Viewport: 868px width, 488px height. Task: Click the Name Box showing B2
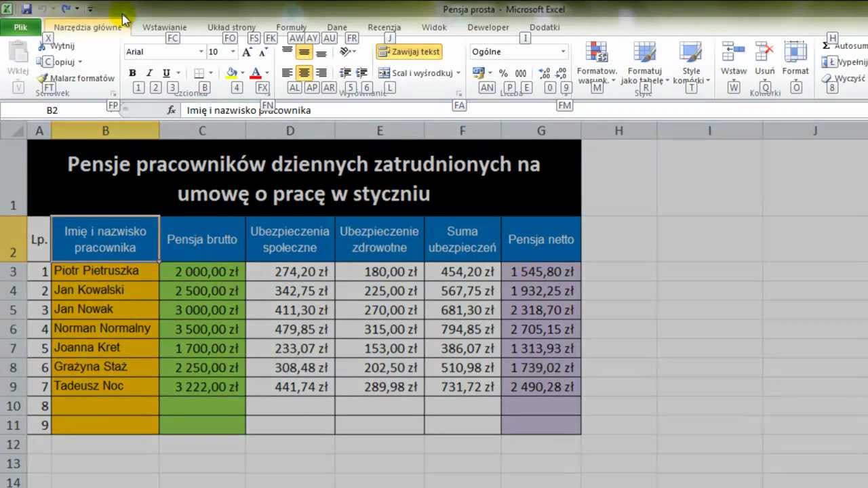pyautogui.click(x=53, y=110)
